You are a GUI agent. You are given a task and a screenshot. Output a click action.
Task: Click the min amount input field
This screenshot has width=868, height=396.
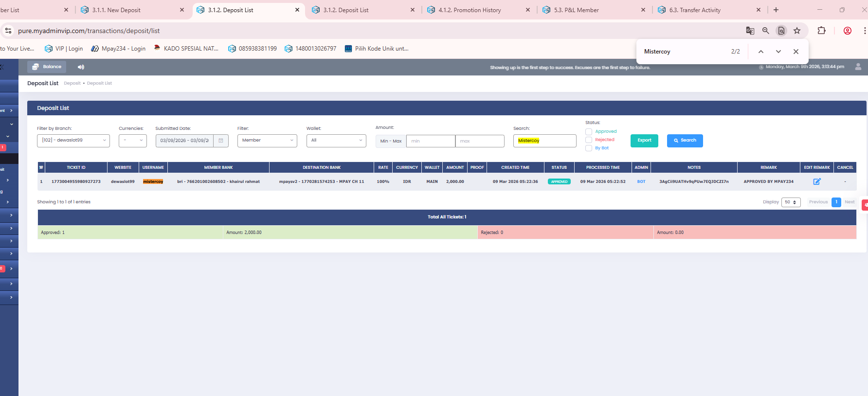click(431, 141)
